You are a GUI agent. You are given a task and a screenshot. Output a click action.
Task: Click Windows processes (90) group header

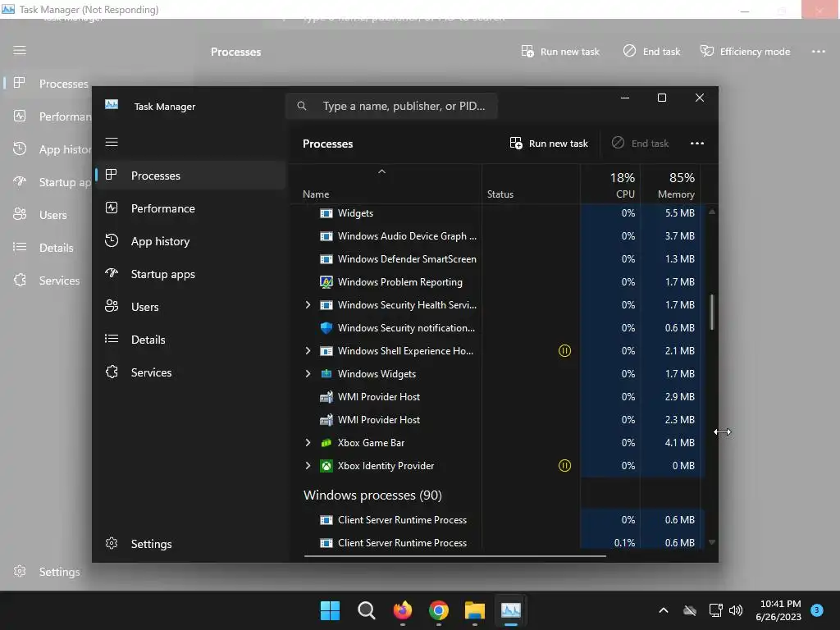(x=373, y=495)
